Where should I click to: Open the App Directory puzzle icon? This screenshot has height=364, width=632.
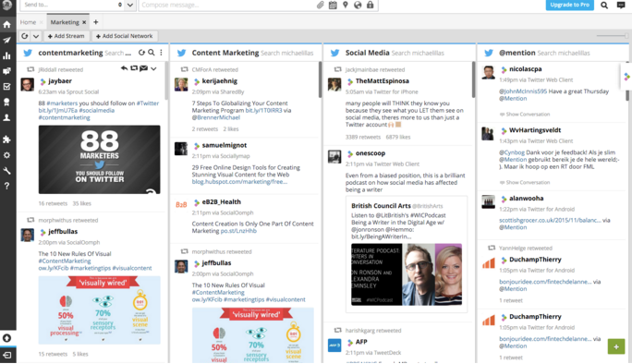[x=6, y=140]
